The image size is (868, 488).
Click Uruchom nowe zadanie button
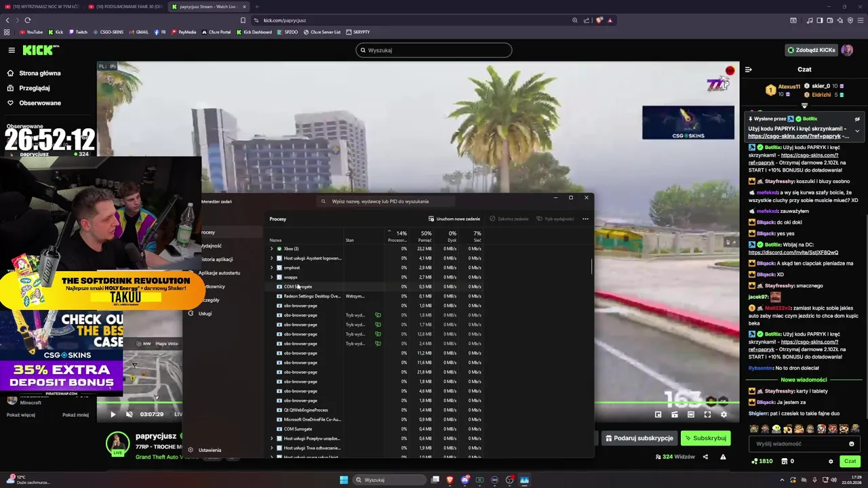(454, 219)
